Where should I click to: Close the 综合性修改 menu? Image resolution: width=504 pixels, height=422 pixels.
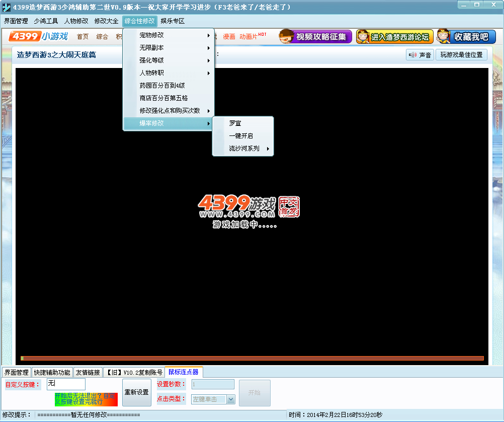139,21
